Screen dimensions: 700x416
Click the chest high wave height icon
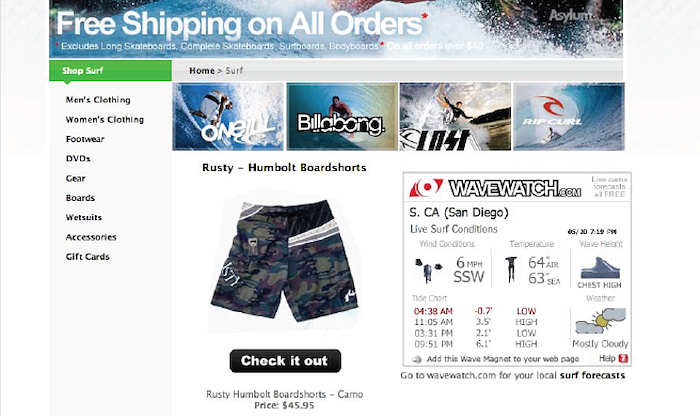click(600, 268)
